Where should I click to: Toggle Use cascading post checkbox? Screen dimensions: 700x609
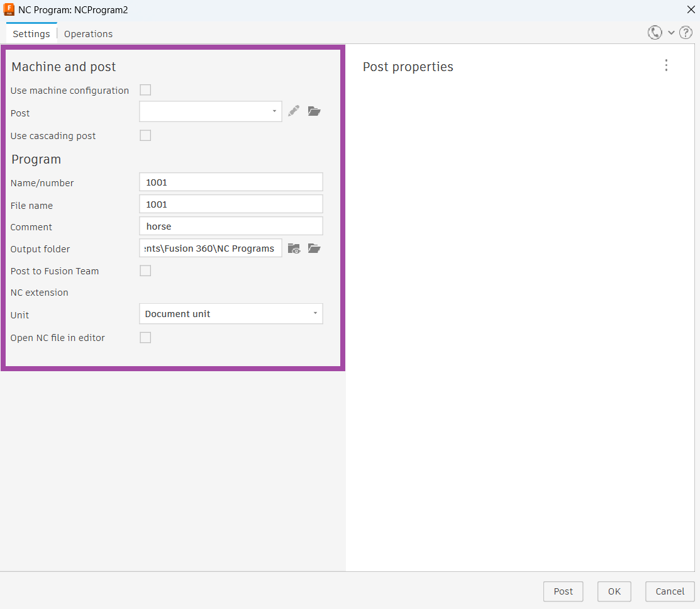145,135
